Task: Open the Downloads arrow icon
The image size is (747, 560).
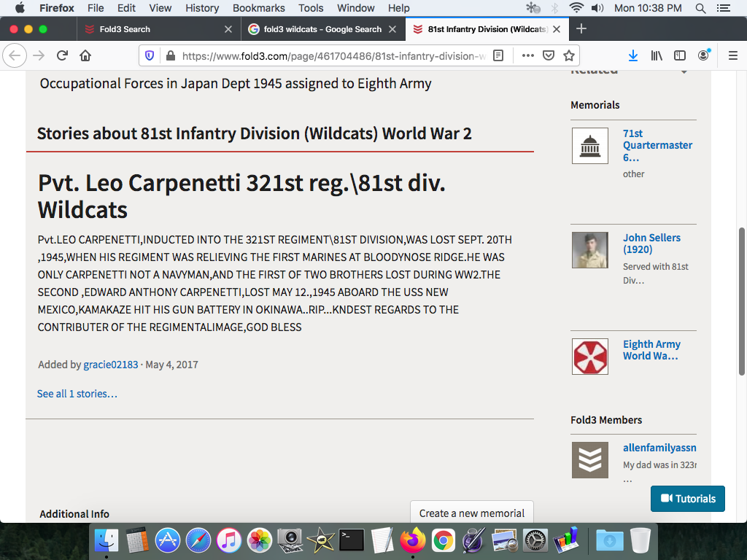Action: (633, 55)
